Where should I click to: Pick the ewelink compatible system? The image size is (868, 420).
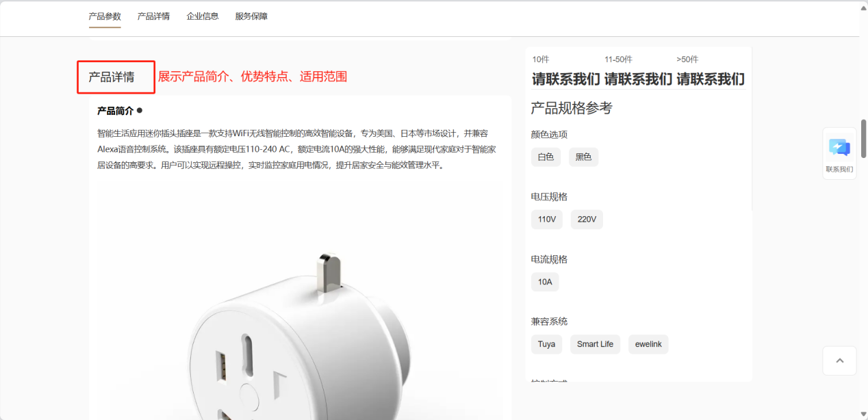pyautogui.click(x=648, y=344)
